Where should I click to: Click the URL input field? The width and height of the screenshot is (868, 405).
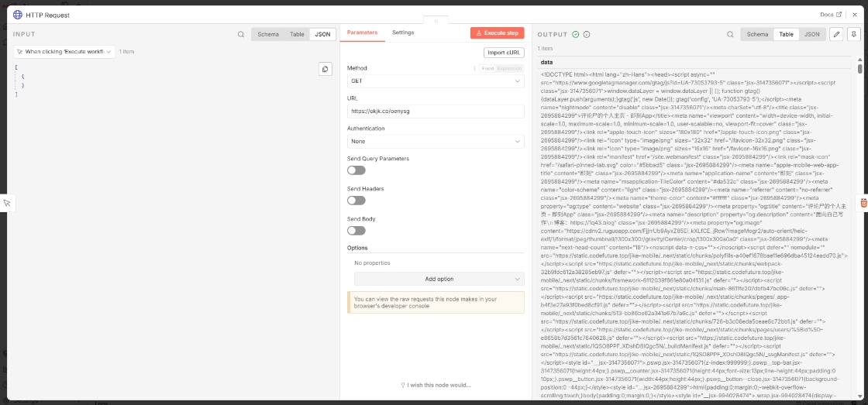coord(435,112)
